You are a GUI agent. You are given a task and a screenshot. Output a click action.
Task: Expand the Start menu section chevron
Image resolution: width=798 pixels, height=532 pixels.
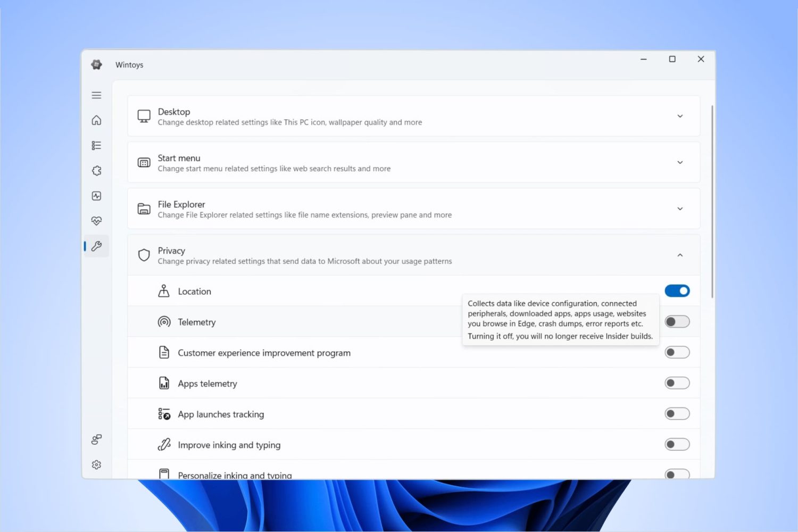680,162
